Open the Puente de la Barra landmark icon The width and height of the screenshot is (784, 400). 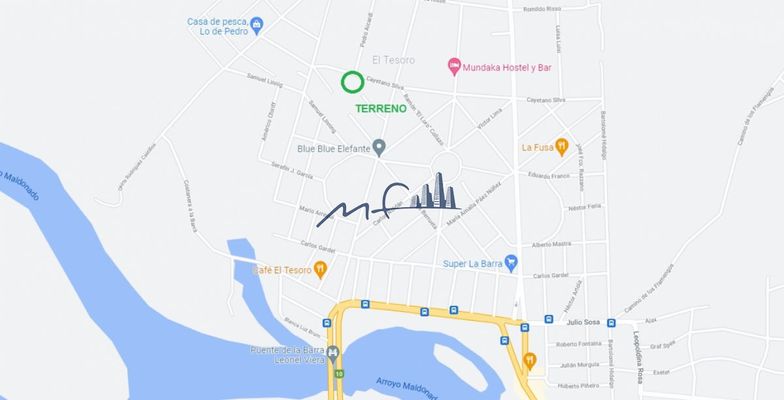[x=332, y=355]
